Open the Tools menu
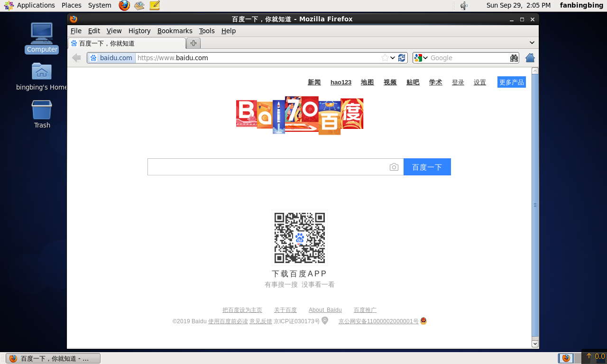 pos(207,31)
